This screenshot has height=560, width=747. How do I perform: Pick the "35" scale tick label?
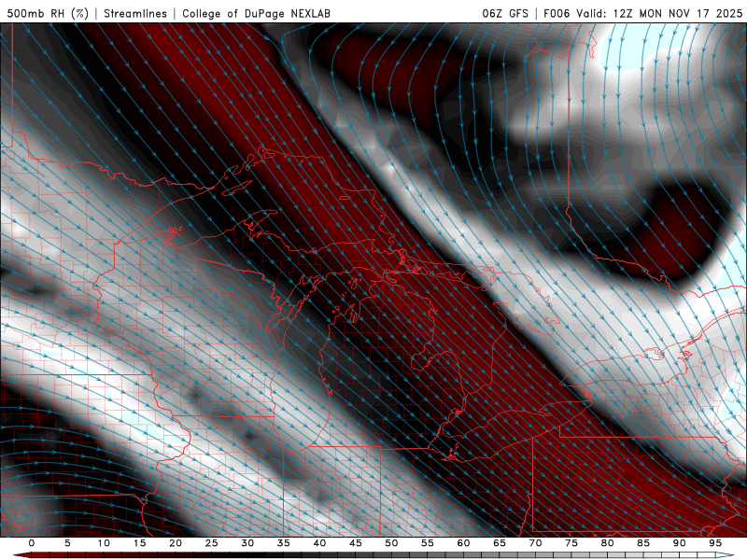tap(284, 543)
